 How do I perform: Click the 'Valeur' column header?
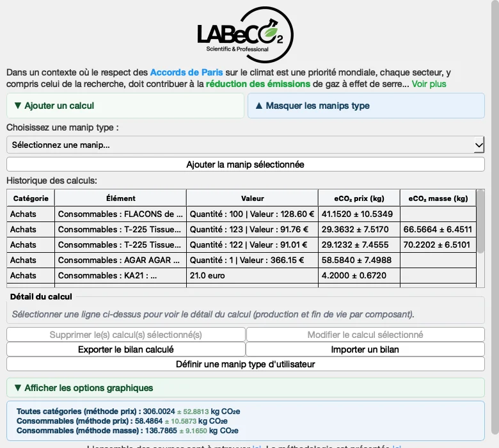tap(252, 198)
